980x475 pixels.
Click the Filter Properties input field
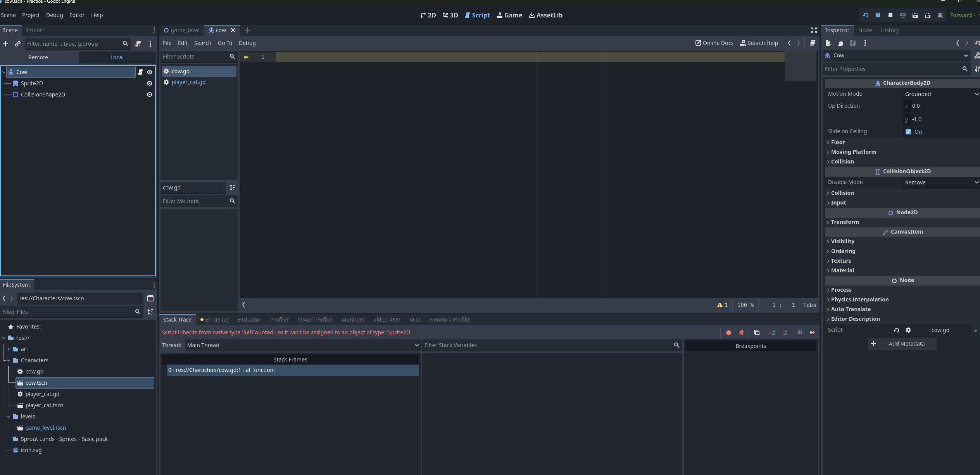892,69
